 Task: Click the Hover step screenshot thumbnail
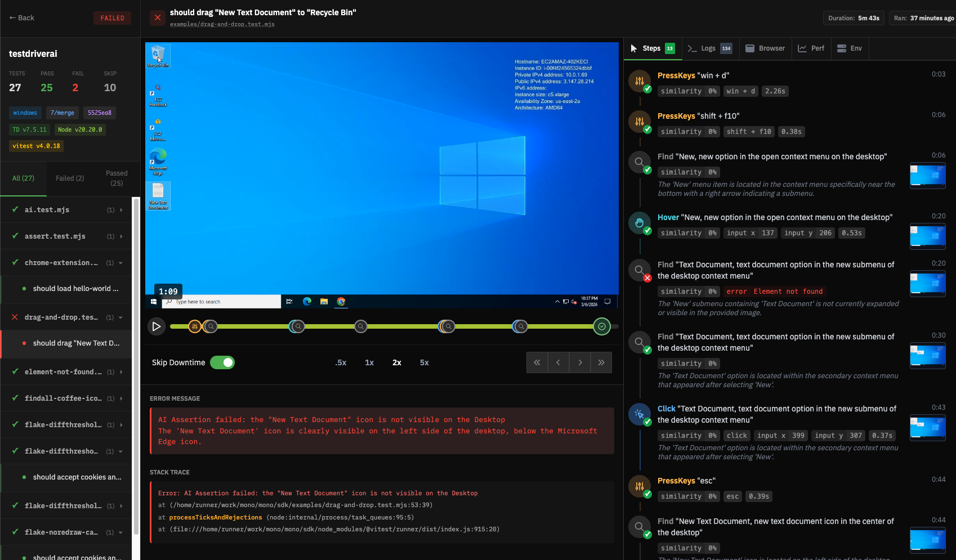[x=928, y=236]
